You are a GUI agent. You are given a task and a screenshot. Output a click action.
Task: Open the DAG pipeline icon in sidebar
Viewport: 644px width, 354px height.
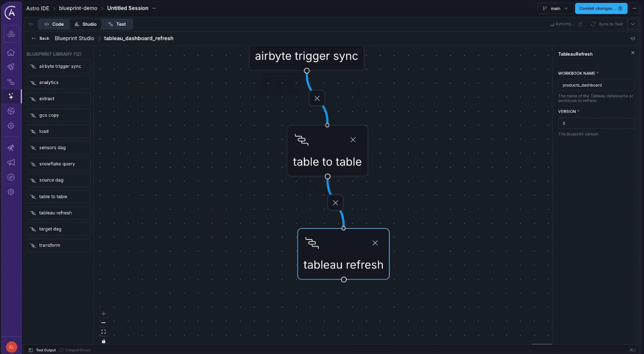tap(11, 82)
